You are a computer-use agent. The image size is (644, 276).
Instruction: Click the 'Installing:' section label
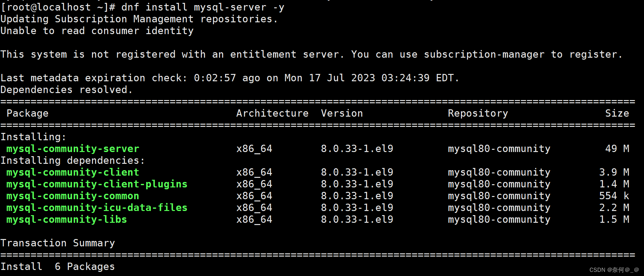[x=33, y=137]
